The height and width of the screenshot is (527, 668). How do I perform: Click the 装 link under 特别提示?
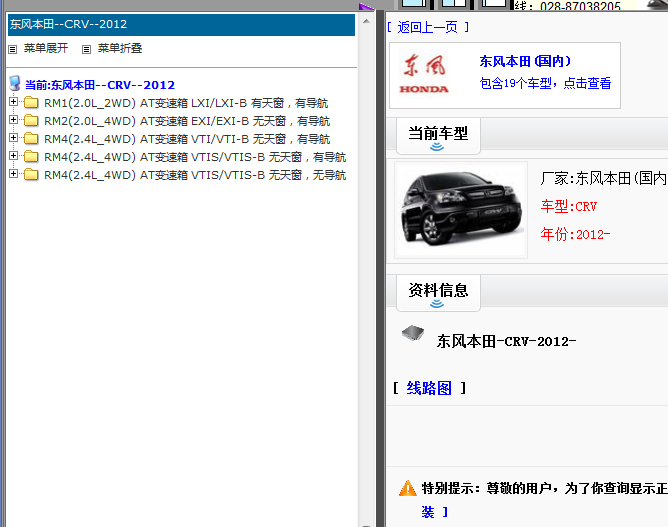pos(428,512)
